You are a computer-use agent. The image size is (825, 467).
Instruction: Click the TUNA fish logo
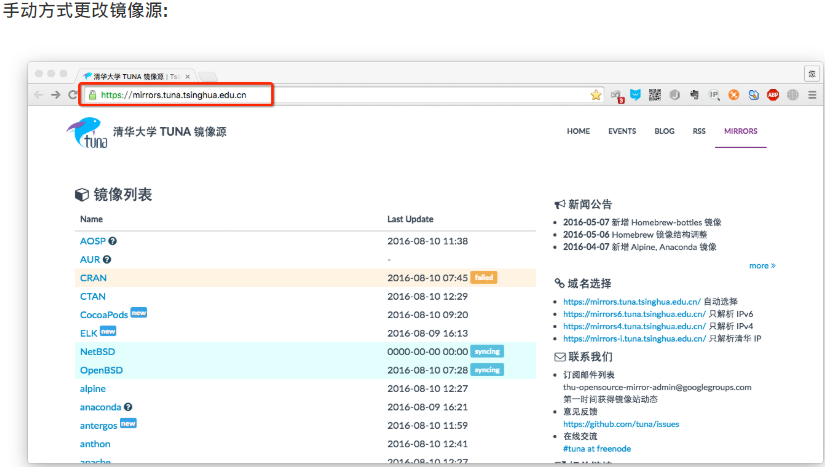[x=87, y=132]
